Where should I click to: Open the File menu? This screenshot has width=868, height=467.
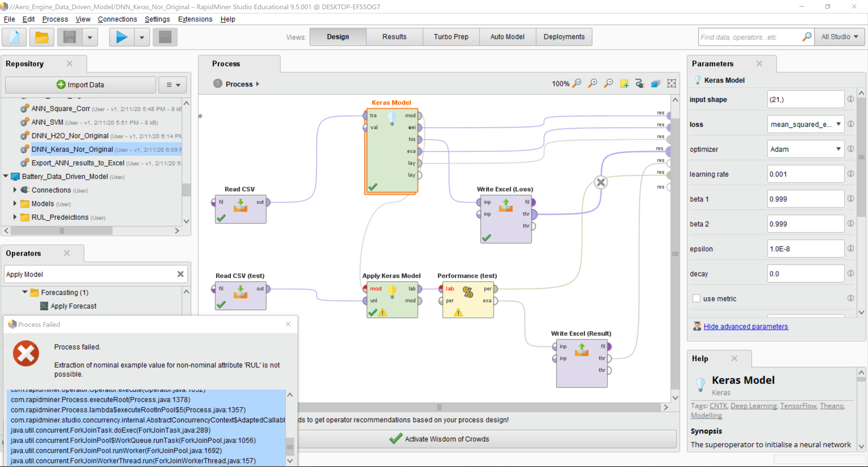[9, 19]
